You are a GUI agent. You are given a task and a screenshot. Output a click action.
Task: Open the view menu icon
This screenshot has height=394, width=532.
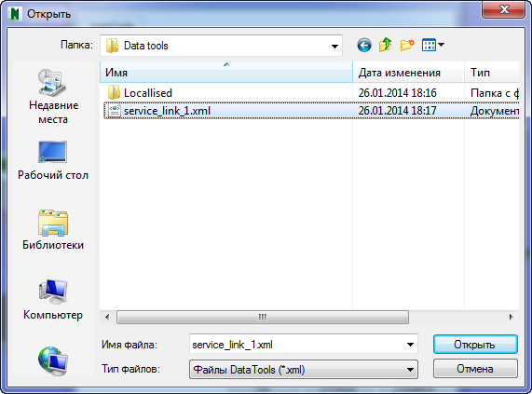pyautogui.click(x=433, y=45)
